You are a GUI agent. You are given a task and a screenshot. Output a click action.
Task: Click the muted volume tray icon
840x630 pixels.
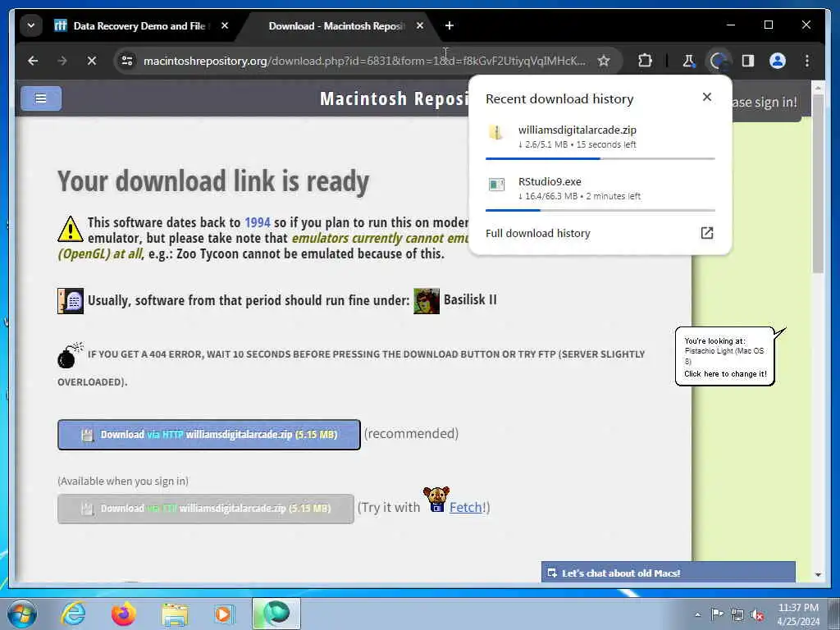click(757, 615)
